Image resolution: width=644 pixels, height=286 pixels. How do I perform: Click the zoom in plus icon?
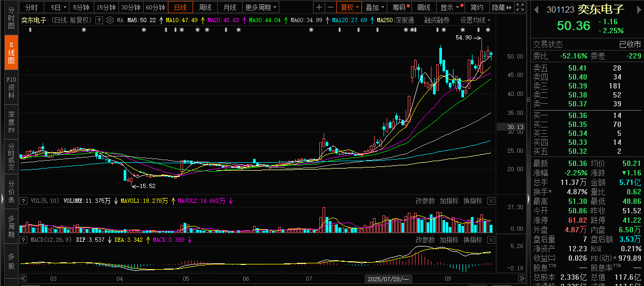[319, 7]
